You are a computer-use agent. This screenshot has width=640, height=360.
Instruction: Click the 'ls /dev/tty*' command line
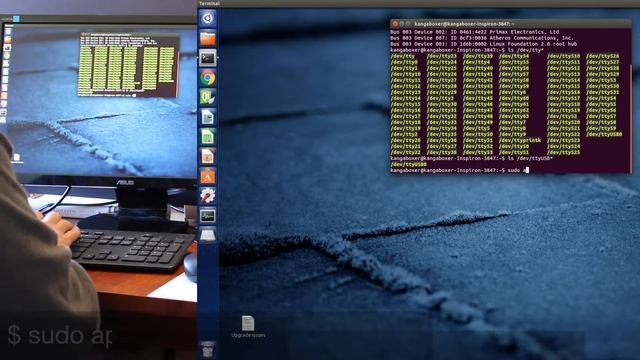click(x=467, y=50)
